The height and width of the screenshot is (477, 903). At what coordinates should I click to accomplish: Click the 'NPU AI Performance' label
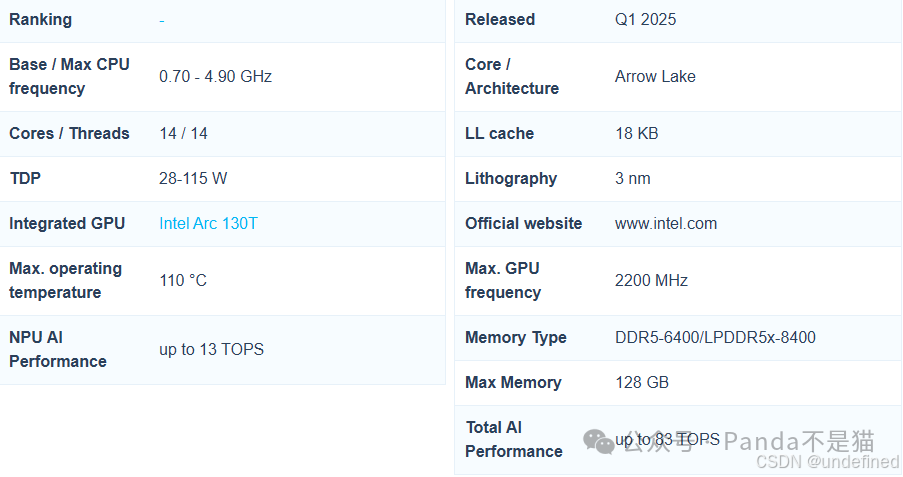click(58, 350)
